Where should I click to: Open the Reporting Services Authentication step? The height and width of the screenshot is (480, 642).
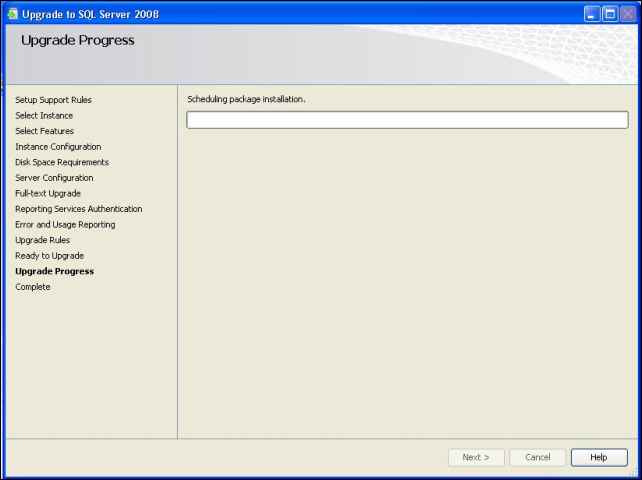[x=79, y=209]
